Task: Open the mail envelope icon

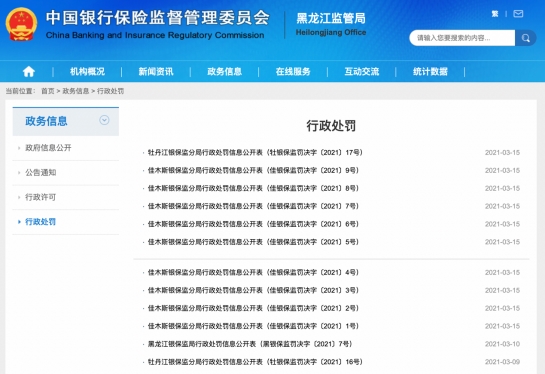Action: (518, 14)
